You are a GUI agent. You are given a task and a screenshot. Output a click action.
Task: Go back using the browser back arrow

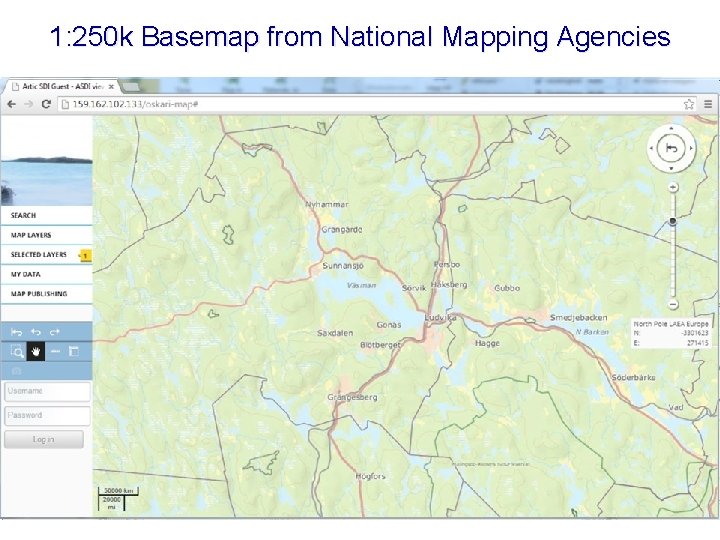pos(11,104)
